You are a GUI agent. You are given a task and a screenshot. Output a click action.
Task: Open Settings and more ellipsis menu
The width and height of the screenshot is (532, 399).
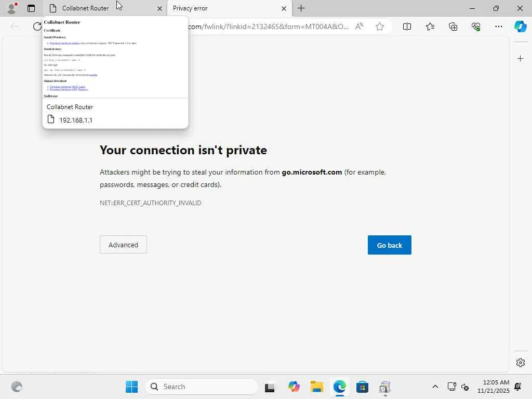pos(498,26)
